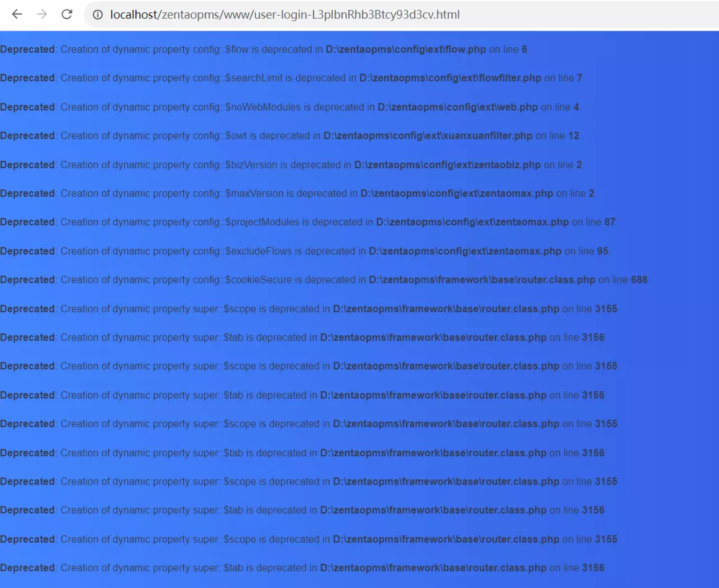Click the line number 12 text

[574, 136]
